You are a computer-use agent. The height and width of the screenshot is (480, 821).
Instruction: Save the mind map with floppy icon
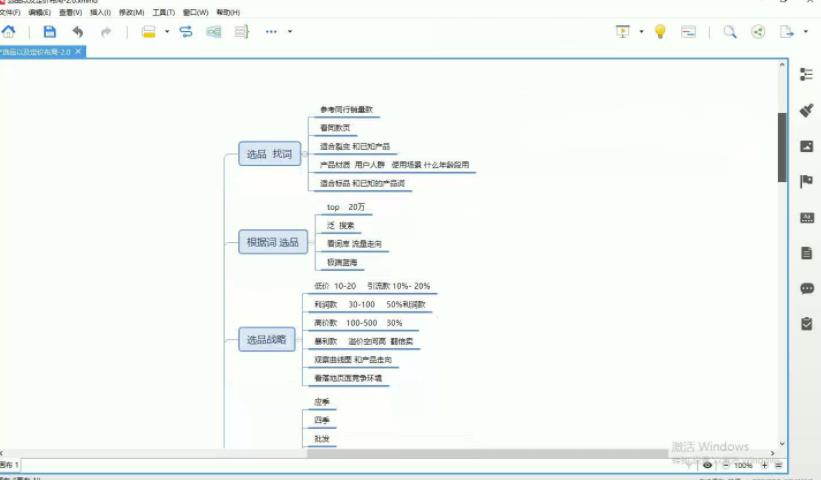coord(49,32)
